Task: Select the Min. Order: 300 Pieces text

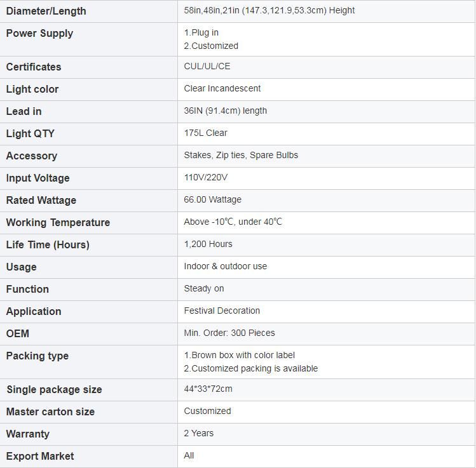Action: coord(229,333)
